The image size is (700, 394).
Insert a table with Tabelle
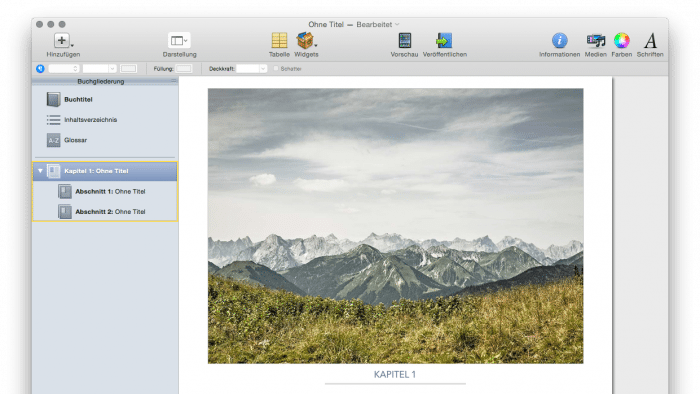coord(279,41)
